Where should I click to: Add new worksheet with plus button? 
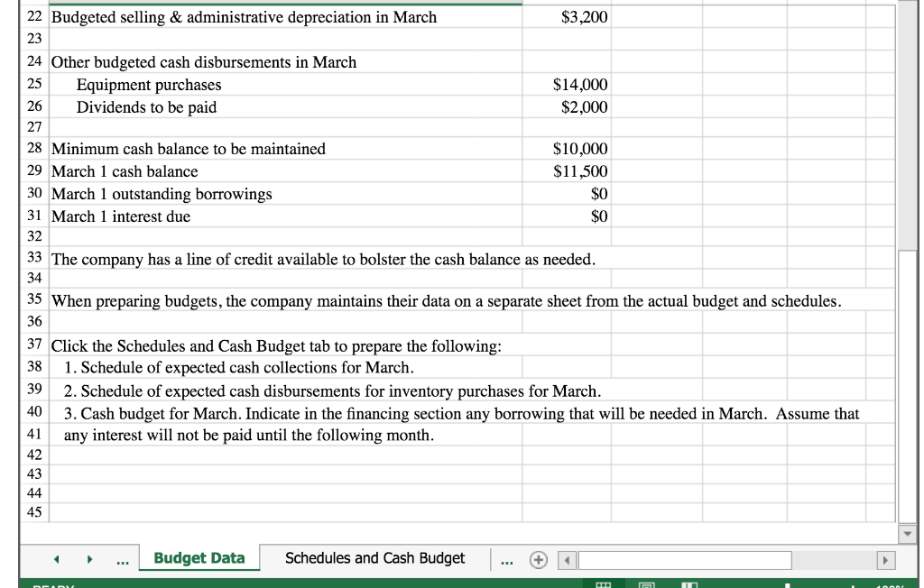point(539,559)
